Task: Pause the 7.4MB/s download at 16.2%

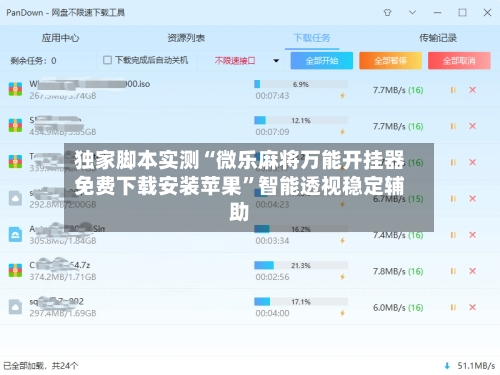Action: click(x=453, y=235)
